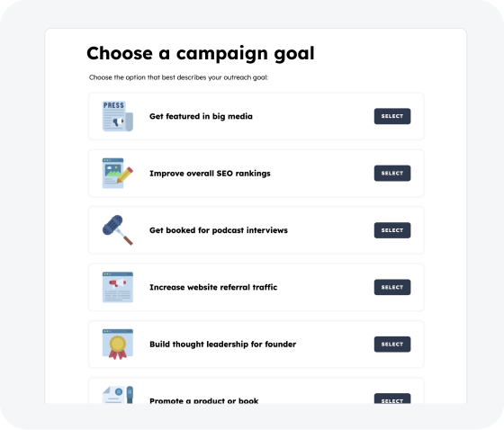Click the podcast microphone icon
Image resolution: width=504 pixels, height=430 pixels.
118,230
